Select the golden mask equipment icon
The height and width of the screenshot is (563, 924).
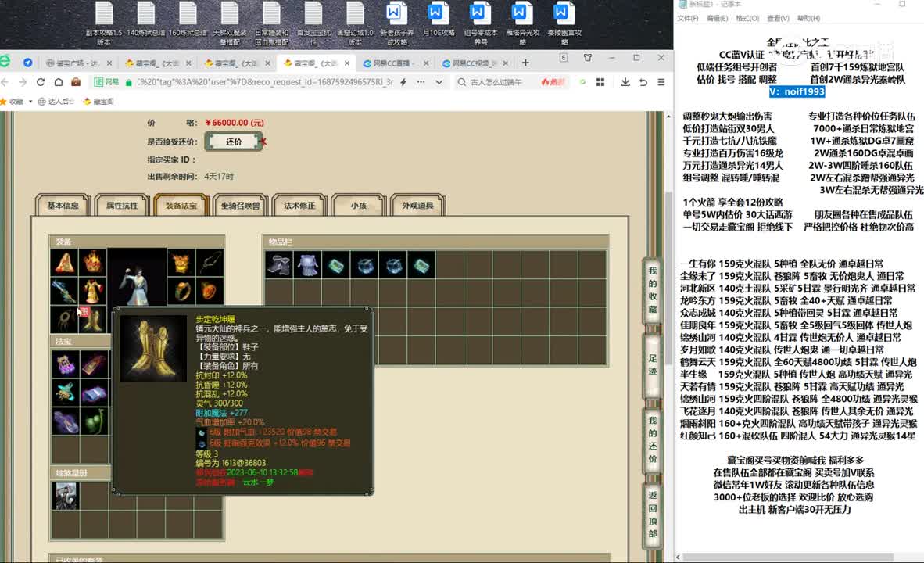click(181, 262)
